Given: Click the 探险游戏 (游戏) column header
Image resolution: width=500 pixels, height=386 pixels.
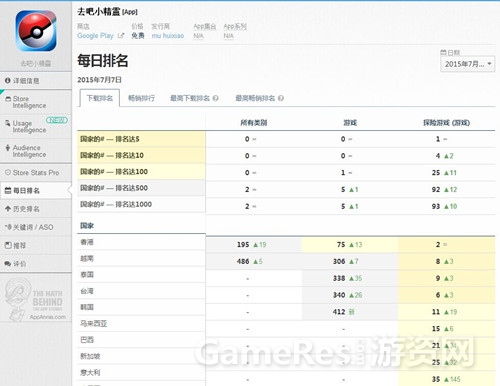Looking at the screenshot, I should point(446,123).
